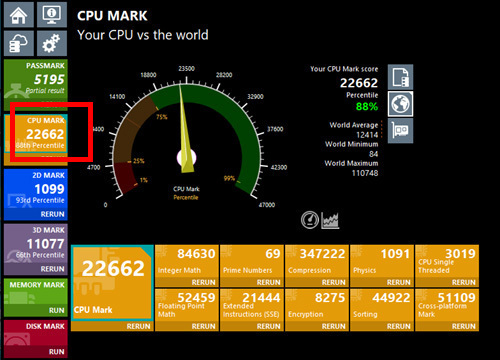Rerun the Physics test
This screenshot has height=360, width=500.
(x=398, y=283)
